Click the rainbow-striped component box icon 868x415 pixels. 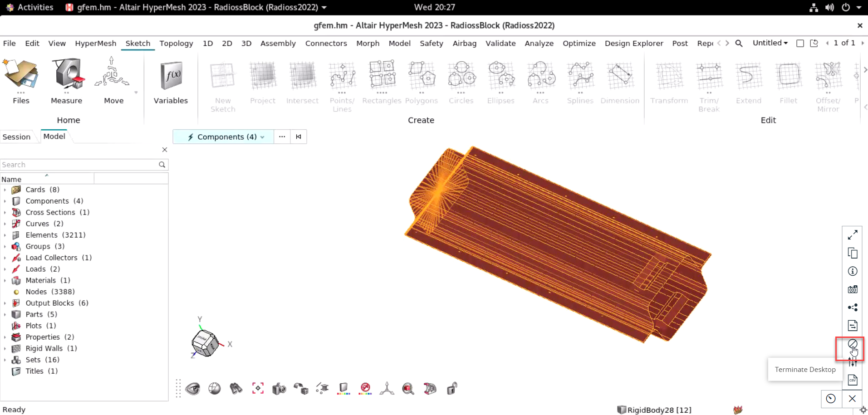point(343,389)
